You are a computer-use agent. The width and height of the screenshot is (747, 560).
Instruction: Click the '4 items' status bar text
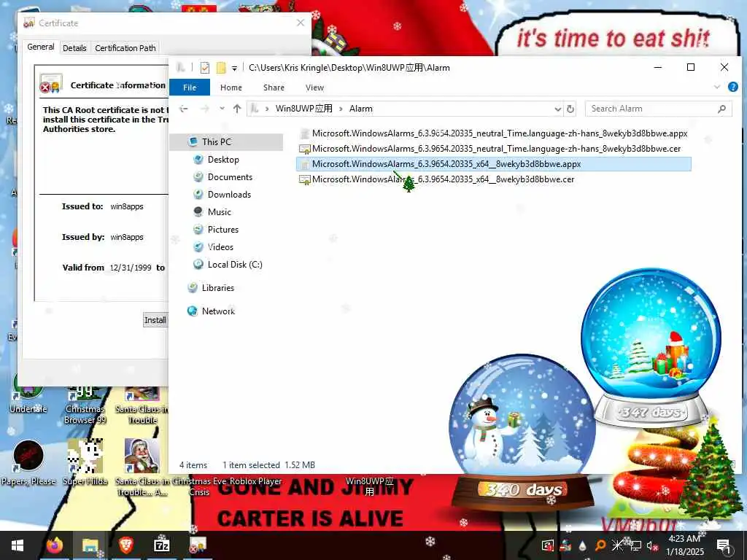click(x=193, y=465)
